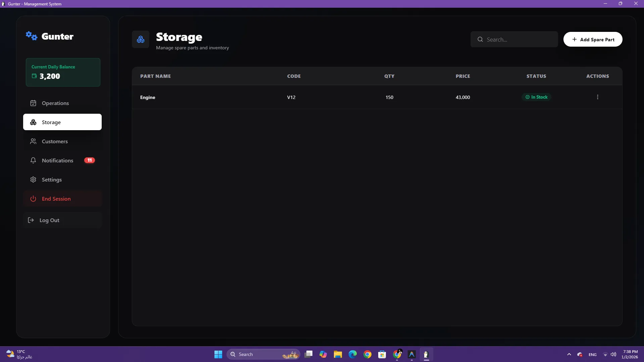The width and height of the screenshot is (644, 362).
Task: Click the Settings gear icon
Action: pyautogui.click(x=33, y=179)
